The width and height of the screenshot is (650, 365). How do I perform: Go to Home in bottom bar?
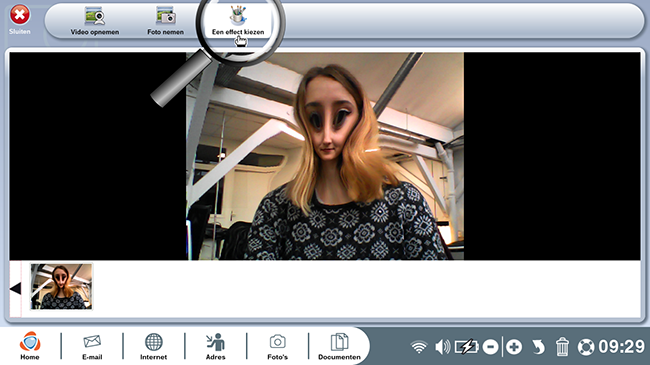(30, 346)
